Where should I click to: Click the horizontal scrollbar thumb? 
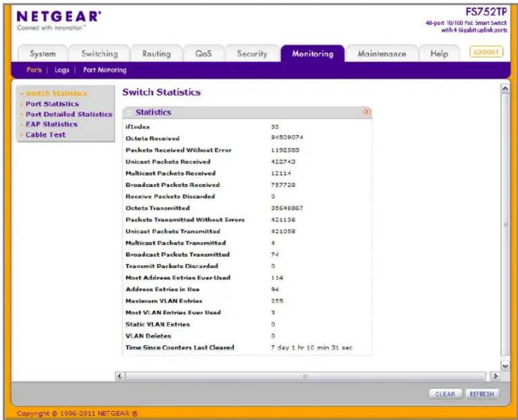305,376
